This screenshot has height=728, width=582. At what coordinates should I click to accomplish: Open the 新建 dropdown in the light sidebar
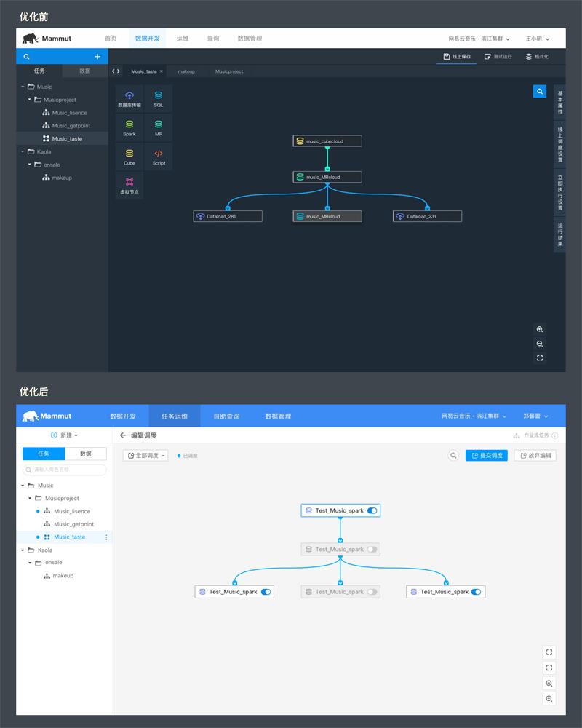[64, 435]
